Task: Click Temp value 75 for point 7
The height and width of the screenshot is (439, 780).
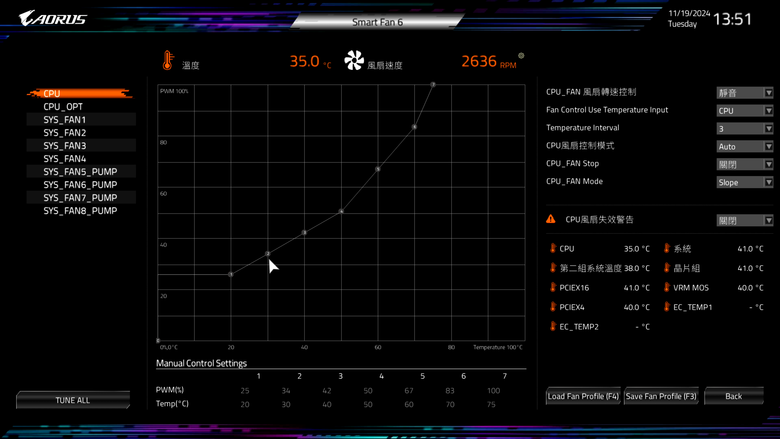Action: (x=491, y=404)
